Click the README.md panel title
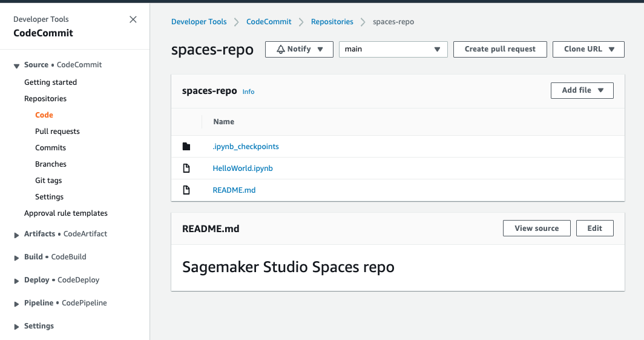Image resolution: width=644 pixels, height=340 pixels. (211, 228)
